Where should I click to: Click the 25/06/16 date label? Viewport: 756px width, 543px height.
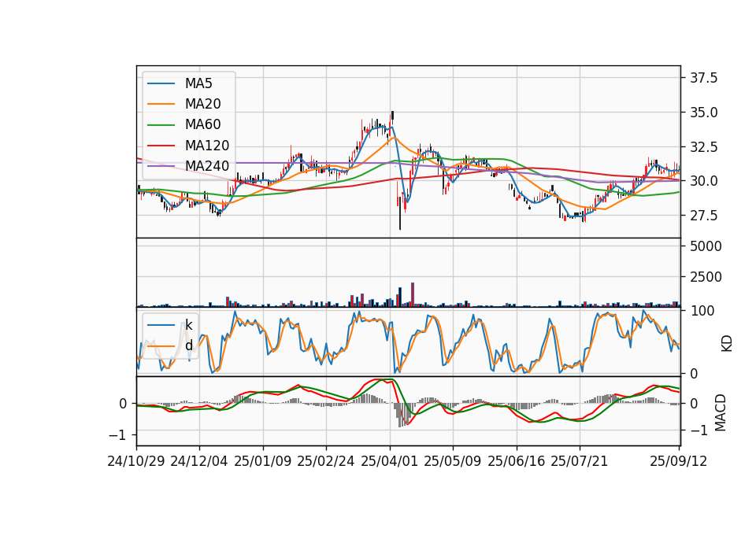517,461
